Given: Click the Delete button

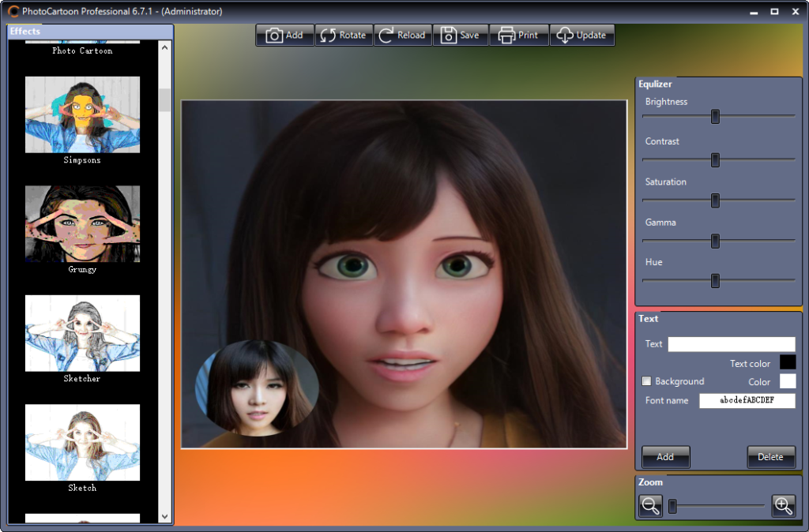Looking at the screenshot, I should (x=771, y=456).
